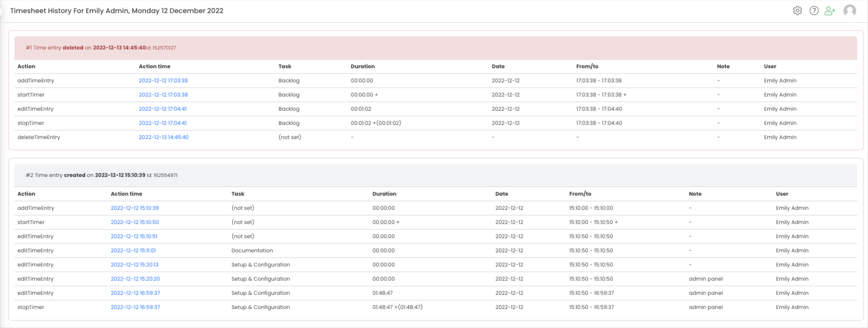Click action time 2022-12-12 15:10:51
868x328 pixels.
(x=134, y=236)
